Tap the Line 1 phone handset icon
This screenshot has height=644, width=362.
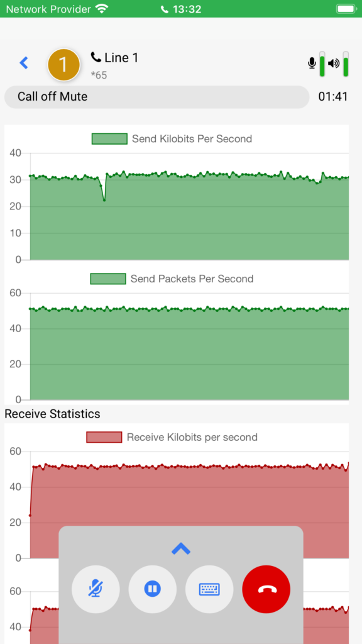96,57
